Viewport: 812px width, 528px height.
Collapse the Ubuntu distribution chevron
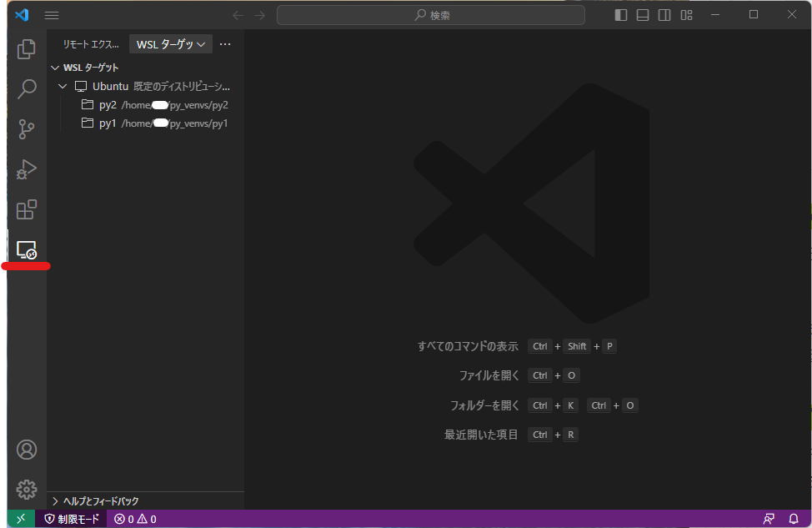click(x=63, y=87)
